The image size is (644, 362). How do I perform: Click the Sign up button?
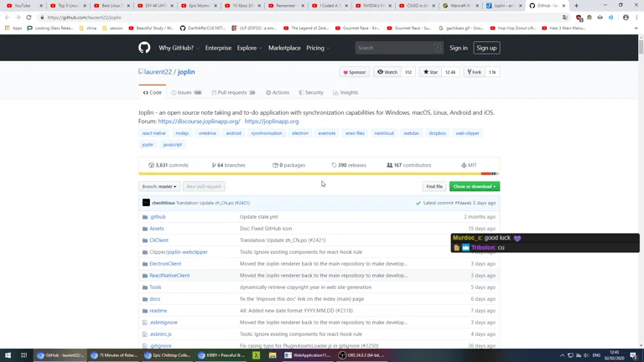(486, 48)
